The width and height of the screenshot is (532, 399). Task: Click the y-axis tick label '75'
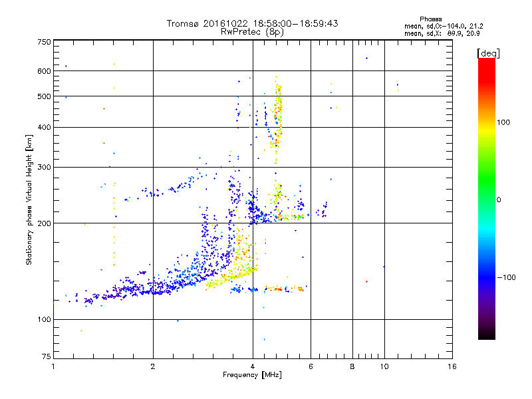[47, 356]
